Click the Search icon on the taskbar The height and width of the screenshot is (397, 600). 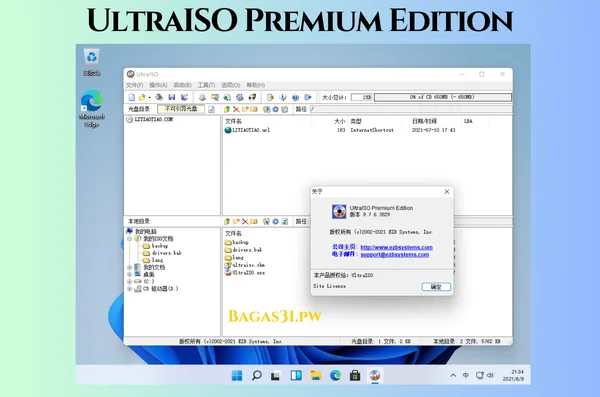pyautogui.click(x=257, y=376)
